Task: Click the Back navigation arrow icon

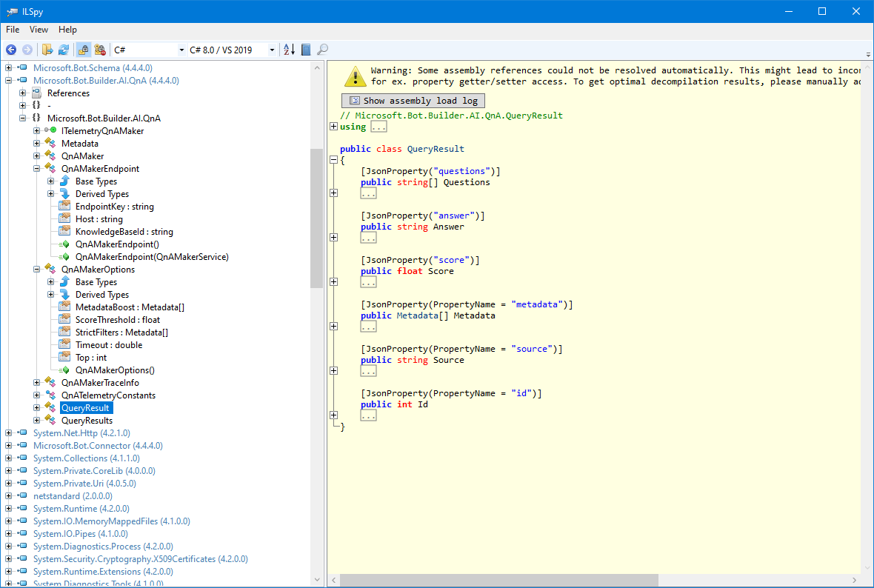Action: (11, 50)
